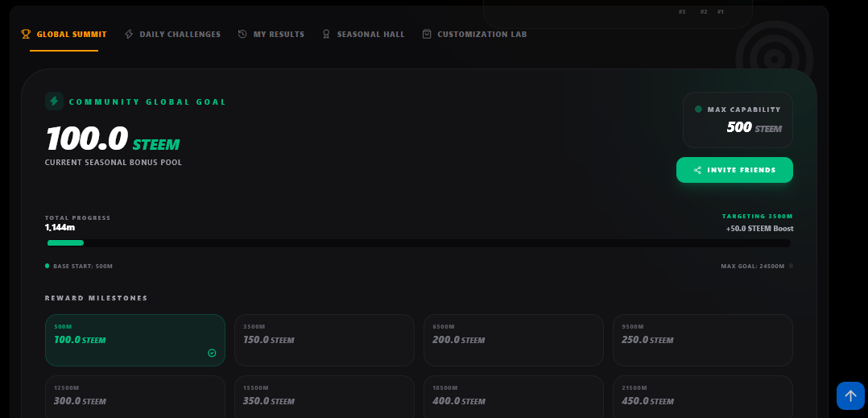Open the Customization Lab tab
868x418 pixels.
point(474,35)
